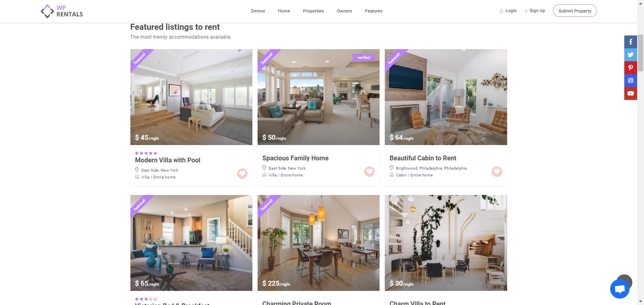Screen dimensions: 644x305
Task: Open the YouTube social sidebar icon
Action: point(630,93)
